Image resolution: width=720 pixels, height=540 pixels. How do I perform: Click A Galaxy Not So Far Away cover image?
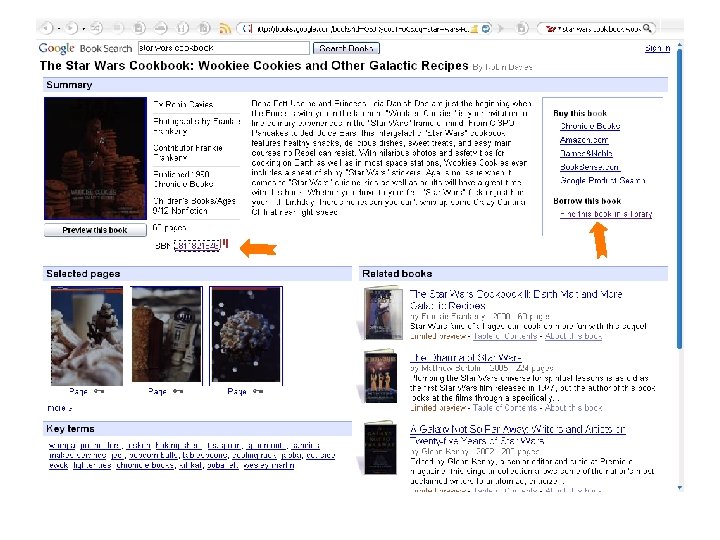pos(380,447)
